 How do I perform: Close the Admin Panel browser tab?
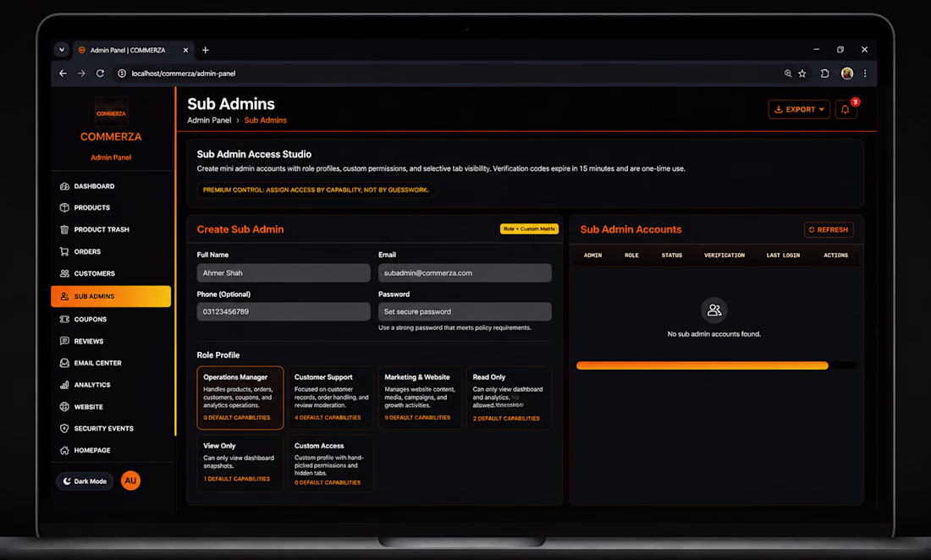click(186, 51)
